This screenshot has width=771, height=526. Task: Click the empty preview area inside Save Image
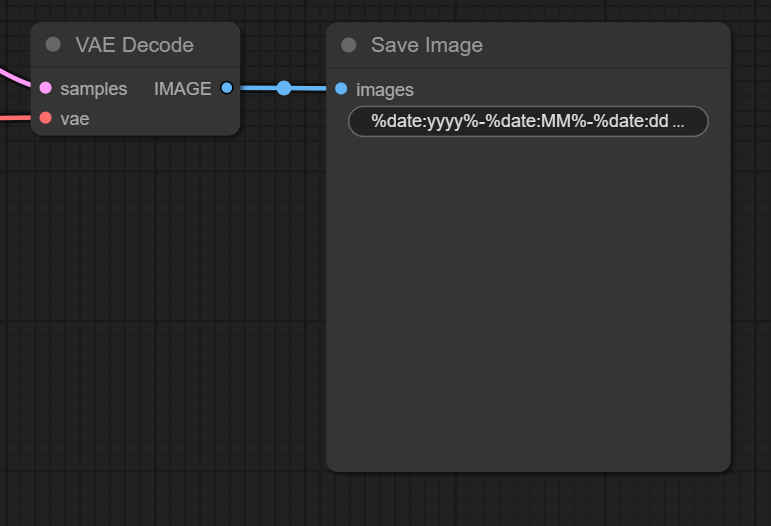click(528, 300)
